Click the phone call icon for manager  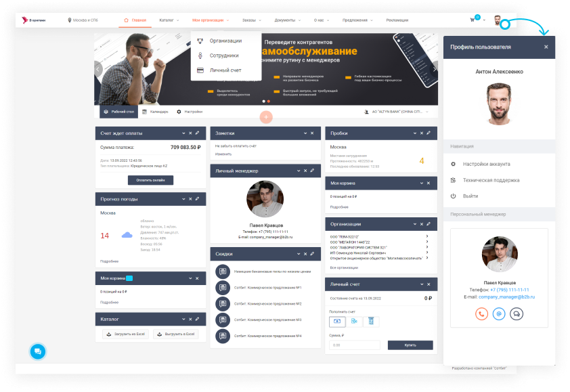481,313
